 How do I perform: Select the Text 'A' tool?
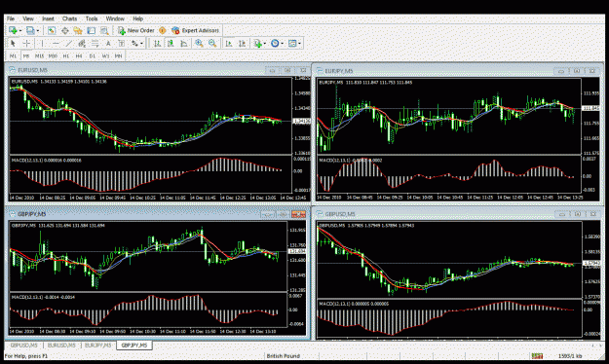coord(108,44)
